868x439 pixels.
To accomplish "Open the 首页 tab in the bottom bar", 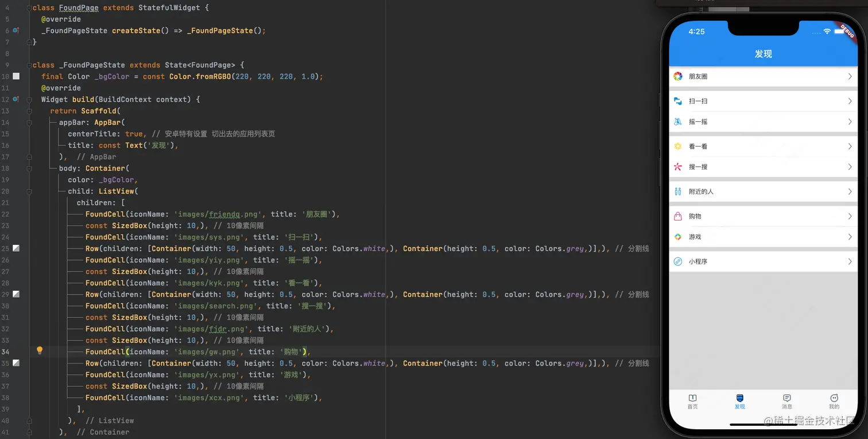I will click(x=692, y=402).
